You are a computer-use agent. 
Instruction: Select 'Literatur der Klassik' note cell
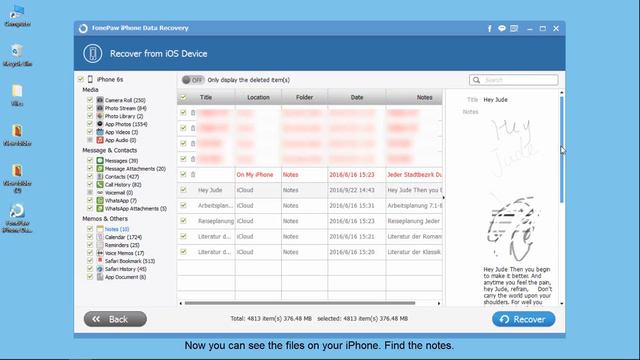pos(414,252)
